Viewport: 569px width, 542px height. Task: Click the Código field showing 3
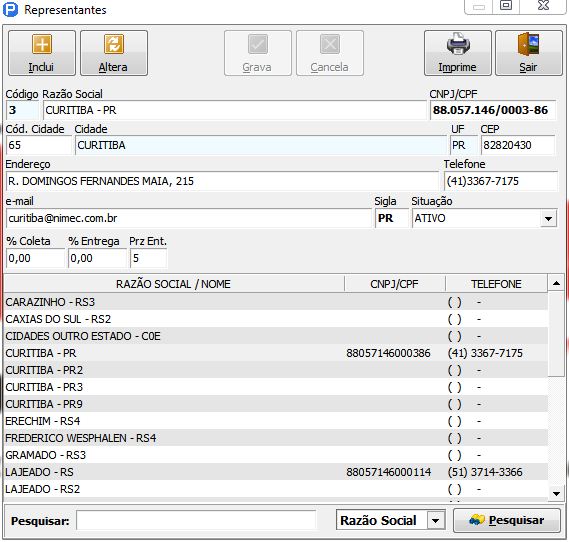pos(22,110)
